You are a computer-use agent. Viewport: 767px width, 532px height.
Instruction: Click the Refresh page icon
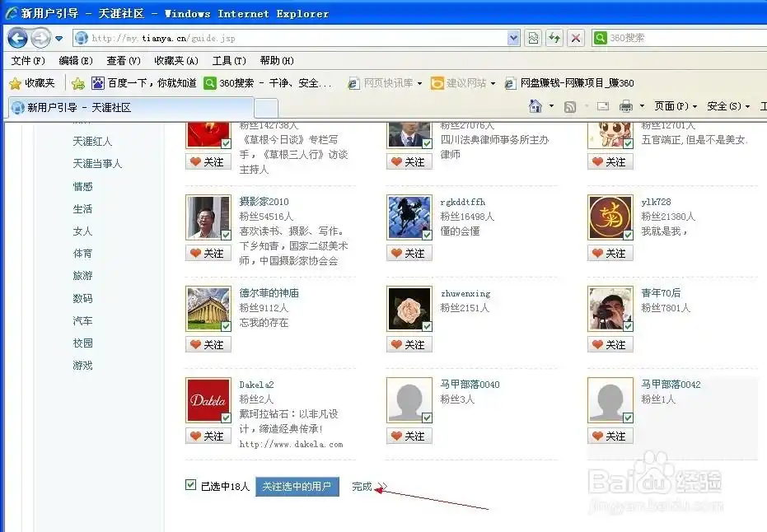[x=554, y=38]
